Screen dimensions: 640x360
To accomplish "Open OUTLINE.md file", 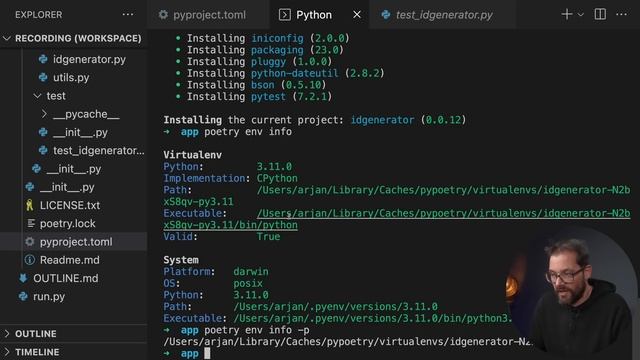I will pos(65,278).
